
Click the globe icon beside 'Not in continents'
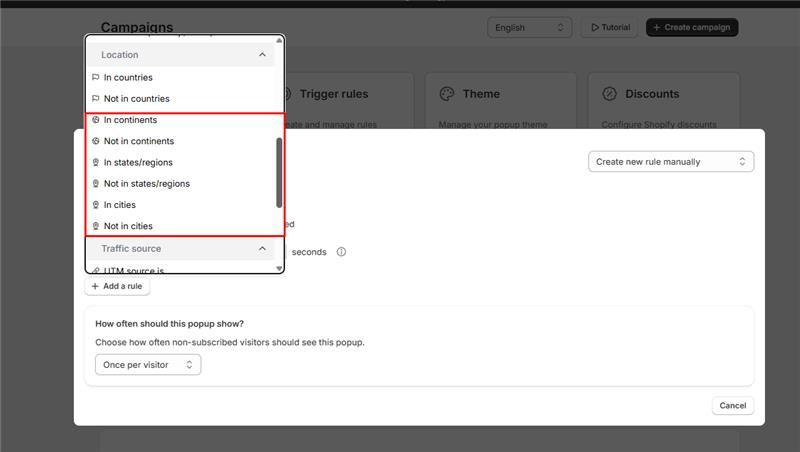pyautogui.click(x=95, y=141)
